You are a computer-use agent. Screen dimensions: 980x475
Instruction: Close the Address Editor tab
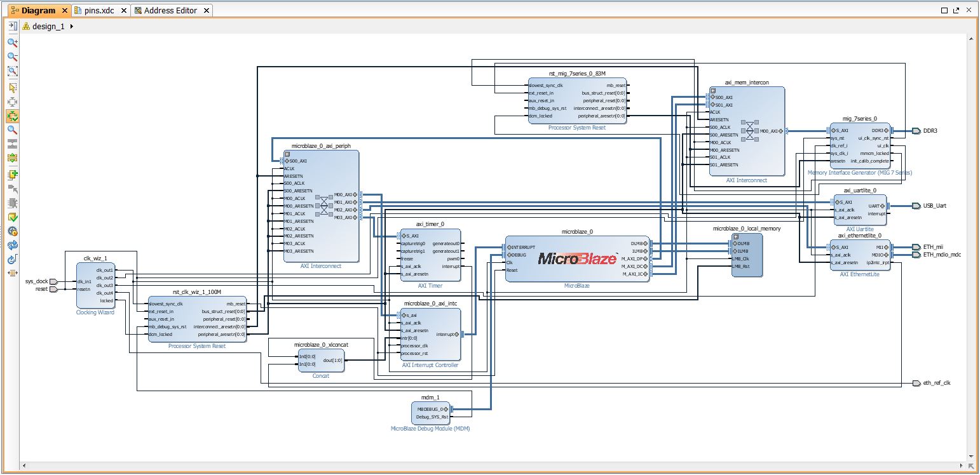(x=205, y=11)
